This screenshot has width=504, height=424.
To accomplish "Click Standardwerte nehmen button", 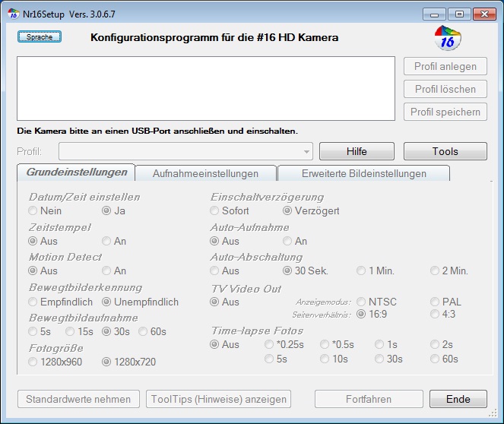I will pos(78,399).
